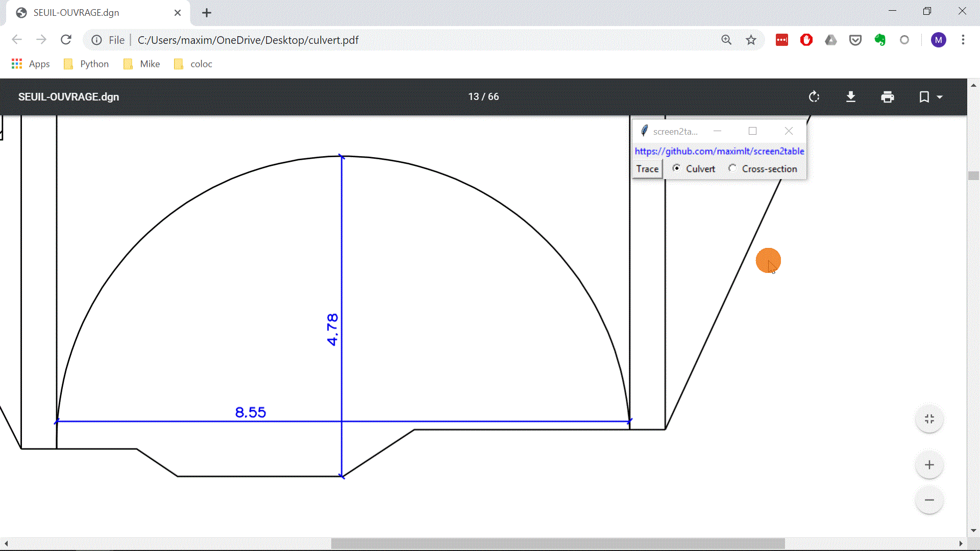
Task: Click the horizontal scrollbar thumb
Action: (557, 543)
